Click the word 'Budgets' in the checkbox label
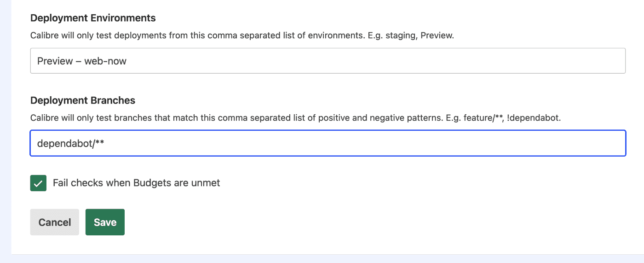The height and width of the screenshot is (263, 644). pyautogui.click(x=152, y=183)
